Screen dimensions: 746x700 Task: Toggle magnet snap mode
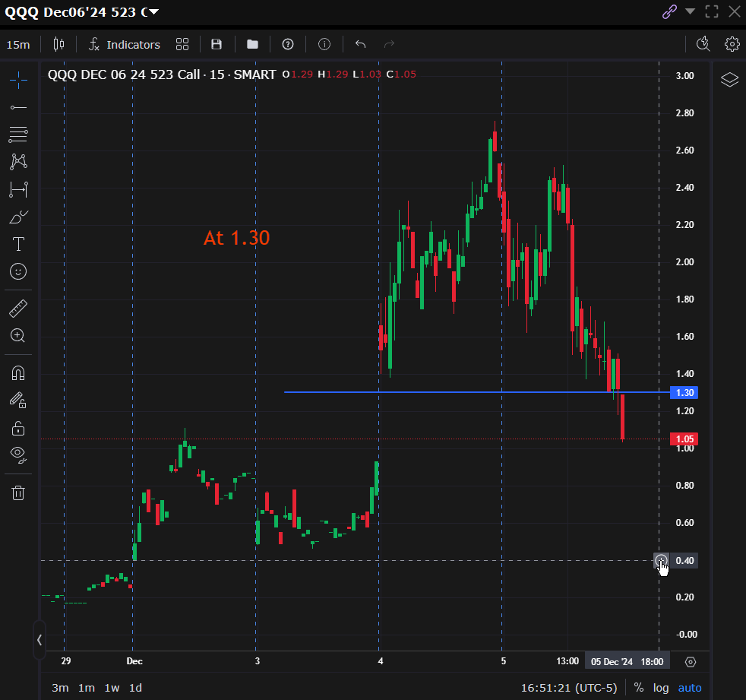[18, 372]
